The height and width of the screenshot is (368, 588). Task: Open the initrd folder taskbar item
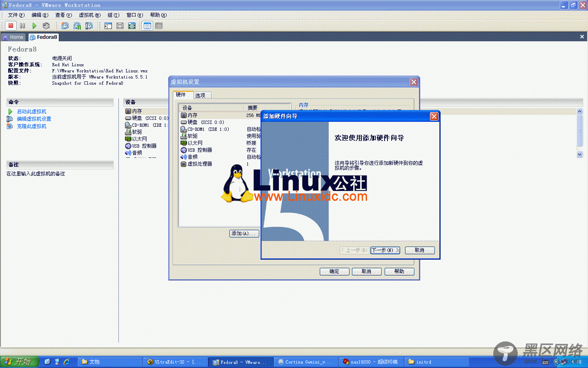[437, 362]
